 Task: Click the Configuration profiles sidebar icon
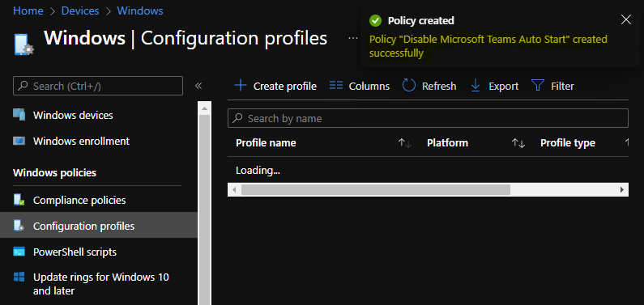(19, 226)
